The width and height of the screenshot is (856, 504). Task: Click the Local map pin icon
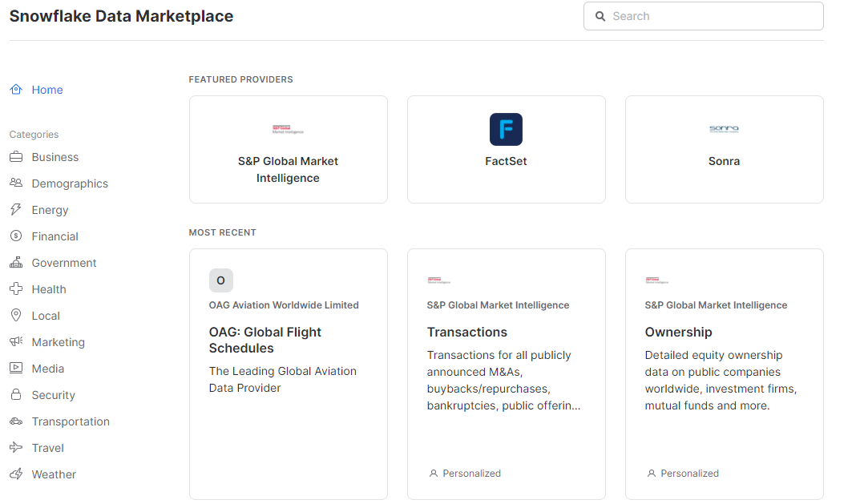point(16,315)
